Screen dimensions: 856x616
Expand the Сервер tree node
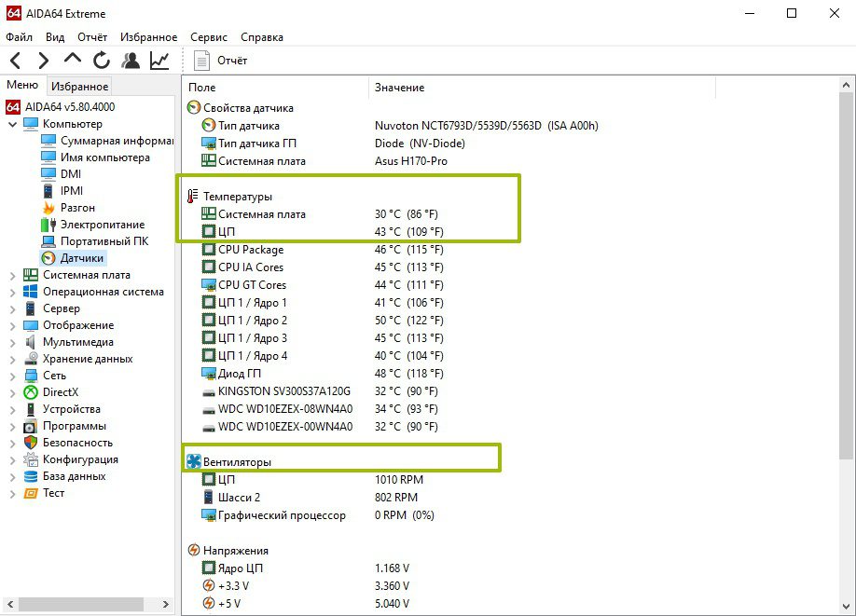tap(12, 308)
